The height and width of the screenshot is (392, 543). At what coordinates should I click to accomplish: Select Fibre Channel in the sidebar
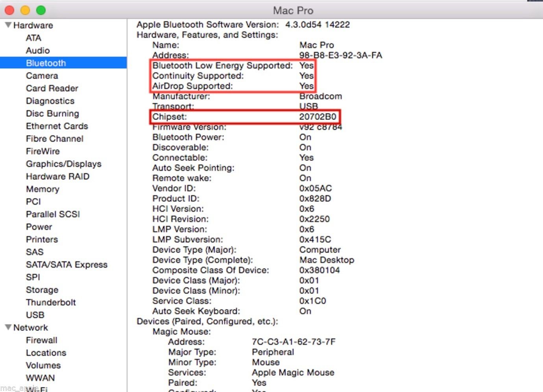click(55, 139)
